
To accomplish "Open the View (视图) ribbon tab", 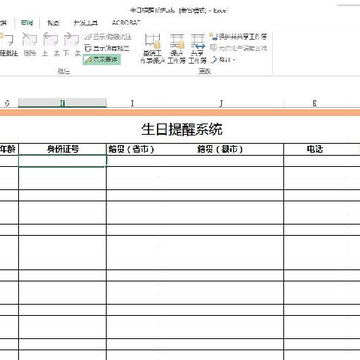I will tap(53, 23).
